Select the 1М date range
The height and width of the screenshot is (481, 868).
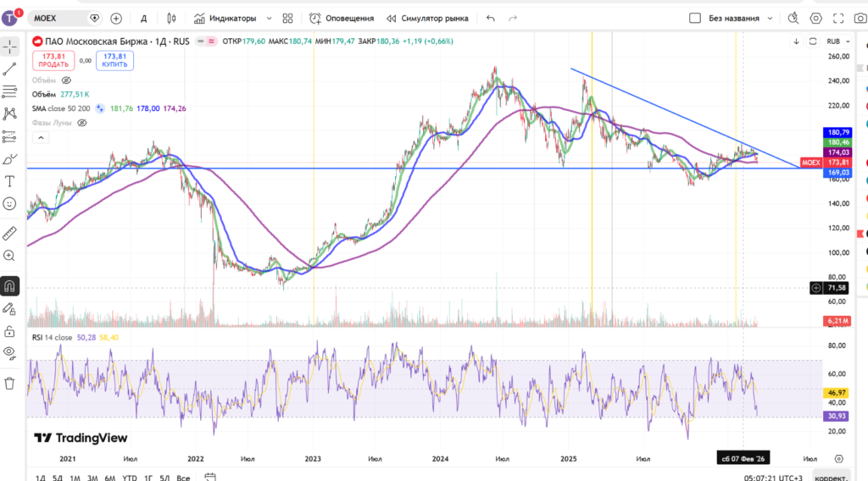click(x=75, y=478)
